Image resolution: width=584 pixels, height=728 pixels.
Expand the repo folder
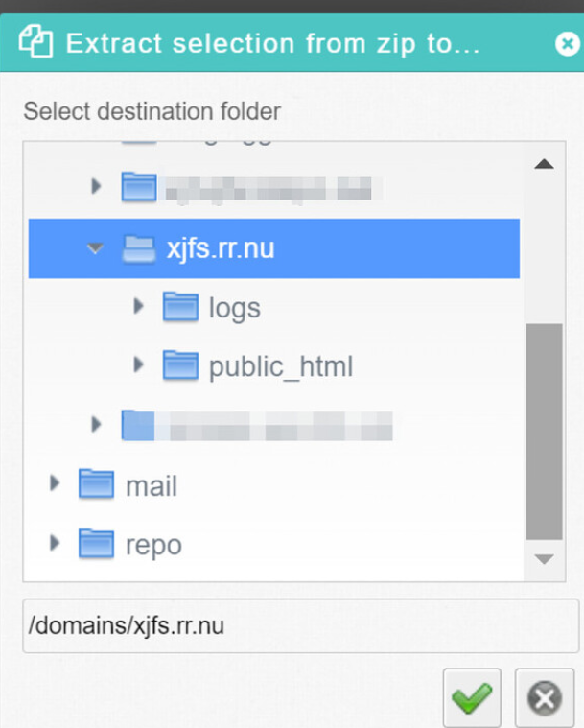tap(55, 544)
